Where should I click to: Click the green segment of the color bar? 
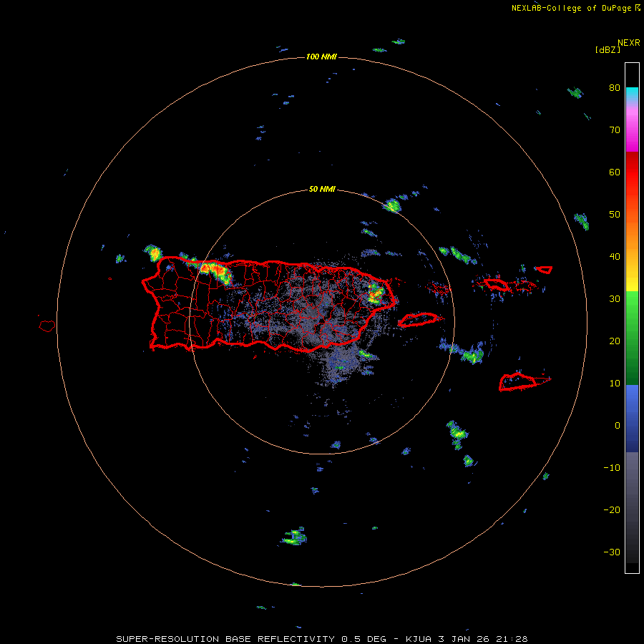632,338
